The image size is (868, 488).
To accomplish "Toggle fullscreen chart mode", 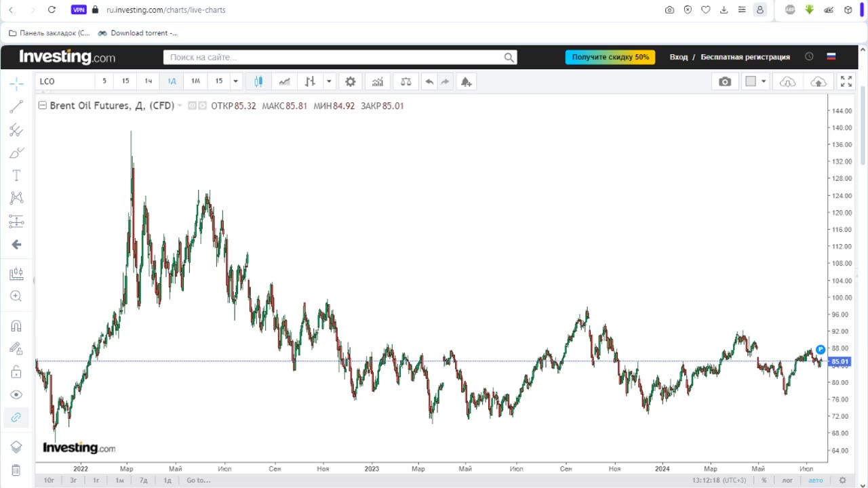I will click(846, 81).
